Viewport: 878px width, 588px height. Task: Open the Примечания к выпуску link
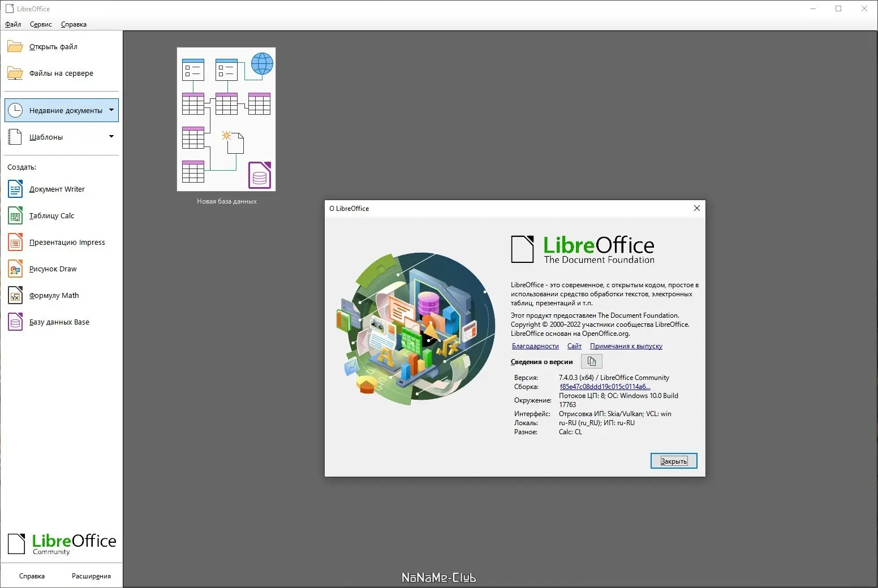tap(626, 346)
